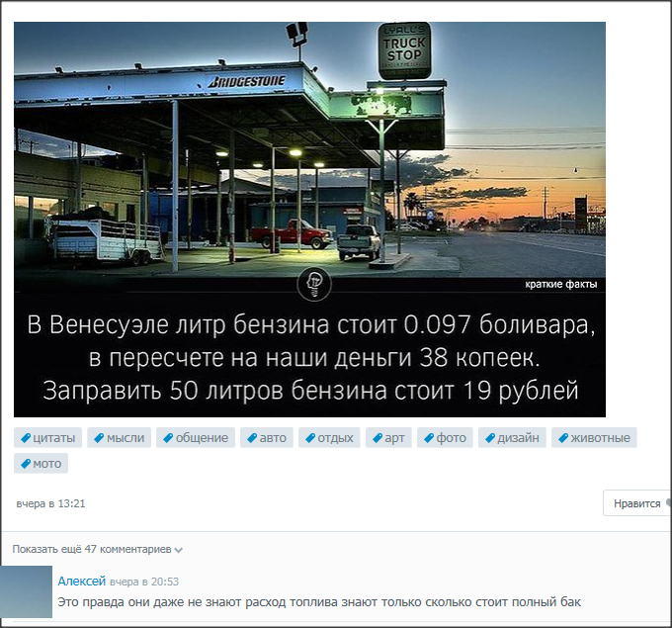Open the фото tag
This screenshot has height=628, width=672.
(445, 438)
